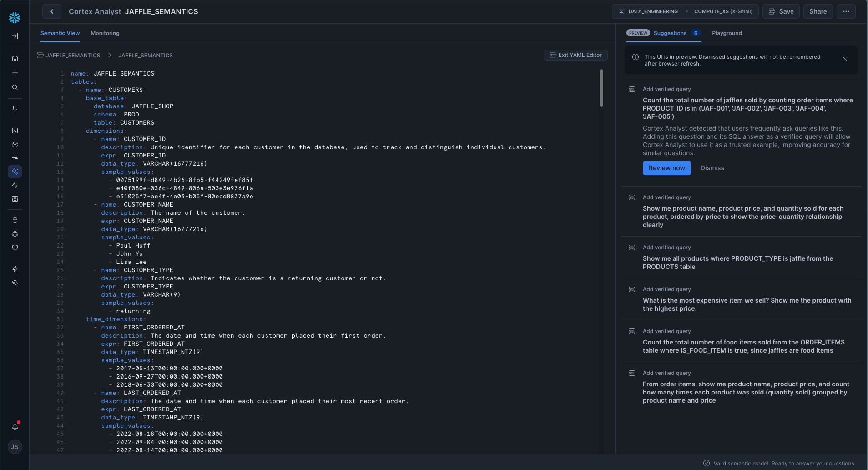
Task: Exit the YAML Editor
Action: tap(575, 55)
